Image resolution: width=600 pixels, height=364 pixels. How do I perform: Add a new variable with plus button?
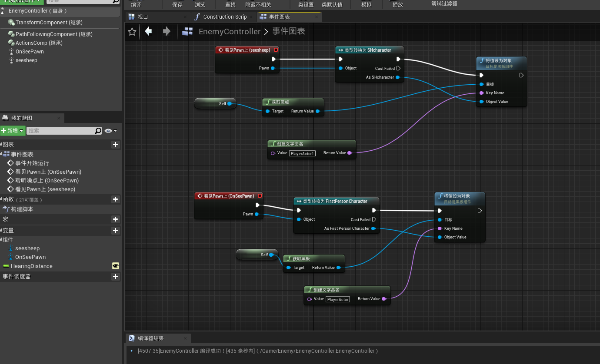pos(115,231)
